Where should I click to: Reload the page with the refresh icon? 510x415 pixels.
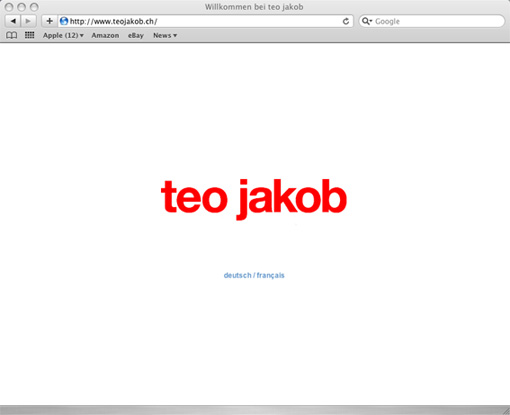click(x=346, y=21)
